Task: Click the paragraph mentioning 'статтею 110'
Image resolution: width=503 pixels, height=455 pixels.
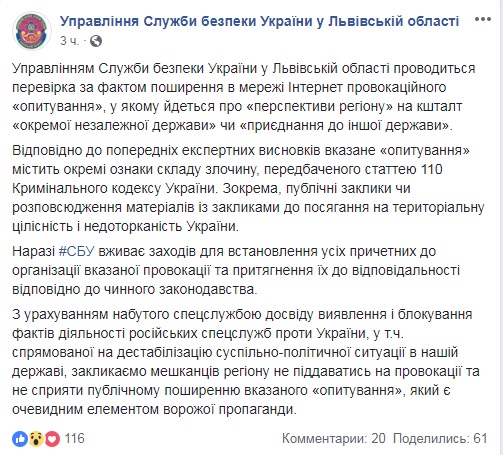Action: pos(248,188)
